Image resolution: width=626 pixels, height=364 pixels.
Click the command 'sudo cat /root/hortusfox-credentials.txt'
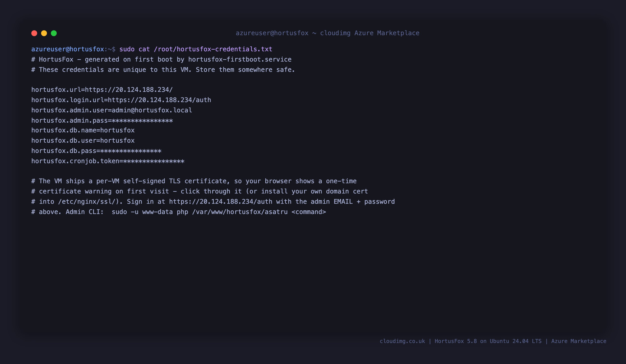click(196, 49)
